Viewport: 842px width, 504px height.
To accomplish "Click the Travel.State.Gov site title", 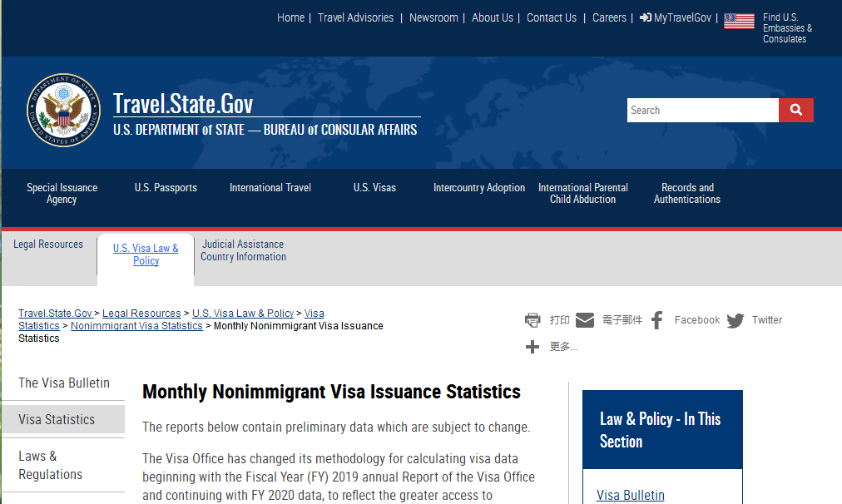I will coord(183,104).
